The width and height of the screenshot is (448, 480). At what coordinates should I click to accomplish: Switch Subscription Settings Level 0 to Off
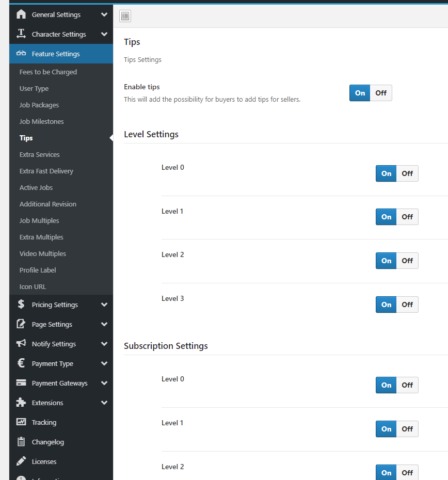[408, 385]
